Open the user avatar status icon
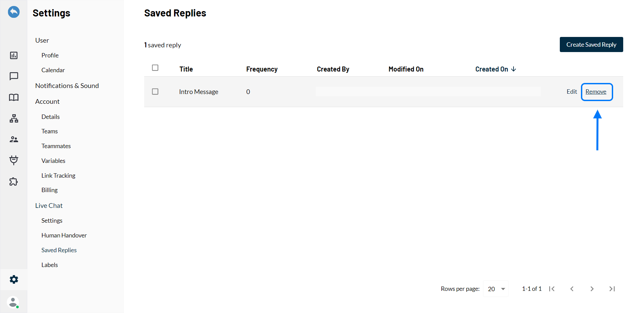The width and height of the screenshot is (644, 313). [13, 302]
